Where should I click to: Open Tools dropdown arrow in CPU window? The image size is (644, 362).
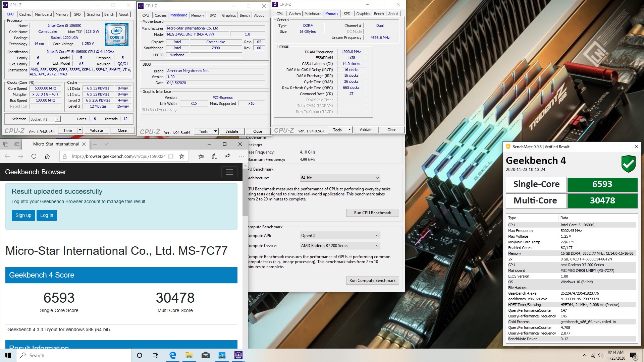click(x=80, y=130)
